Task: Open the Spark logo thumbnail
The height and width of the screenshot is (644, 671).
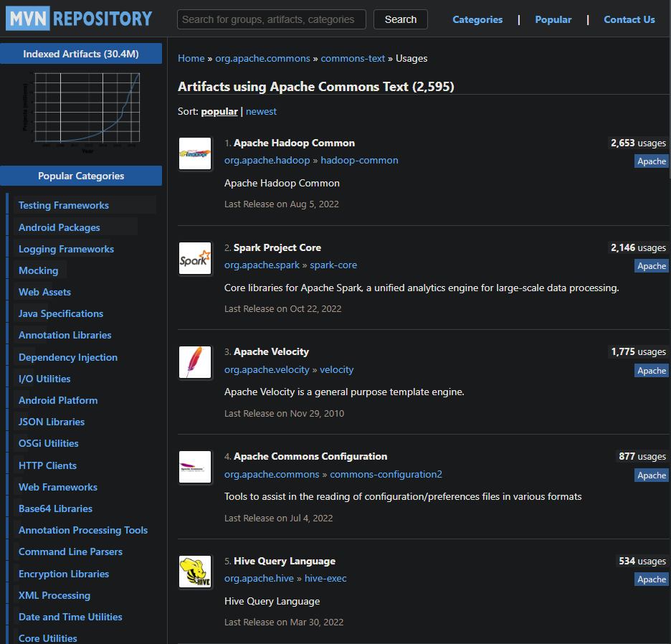Action: [x=195, y=258]
